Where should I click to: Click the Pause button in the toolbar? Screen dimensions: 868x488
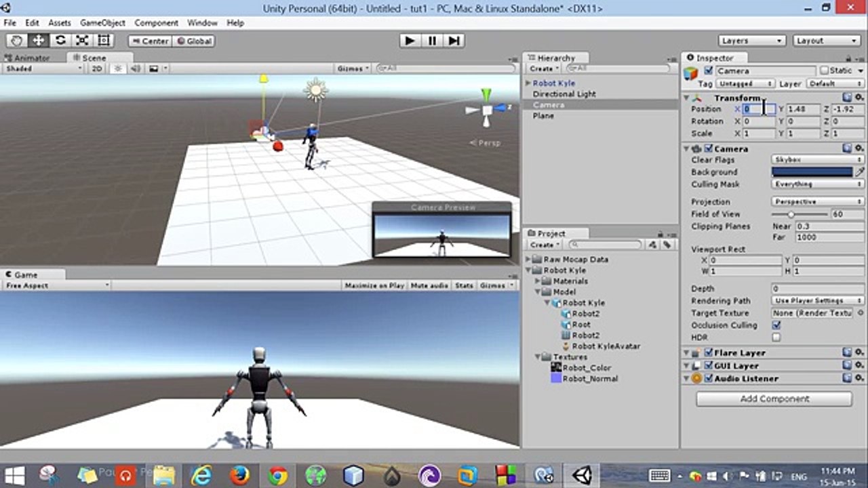point(432,41)
